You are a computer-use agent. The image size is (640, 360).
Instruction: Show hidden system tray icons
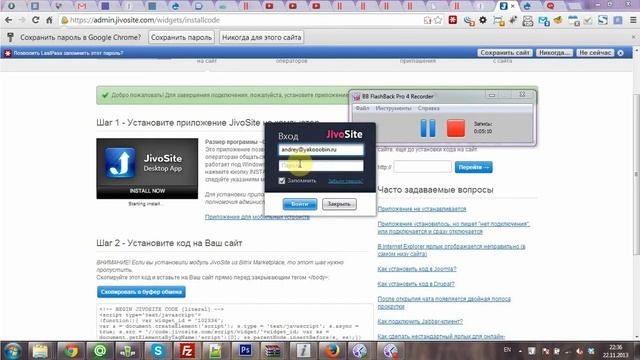click(x=520, y=351)
